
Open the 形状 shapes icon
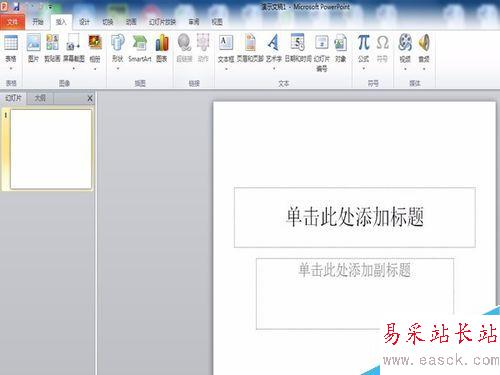tap(118, 43)
